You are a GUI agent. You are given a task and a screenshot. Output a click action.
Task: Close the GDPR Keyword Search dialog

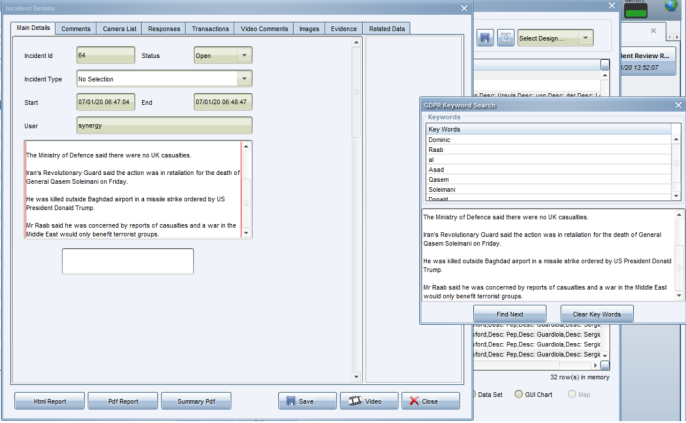coord(677,104)
